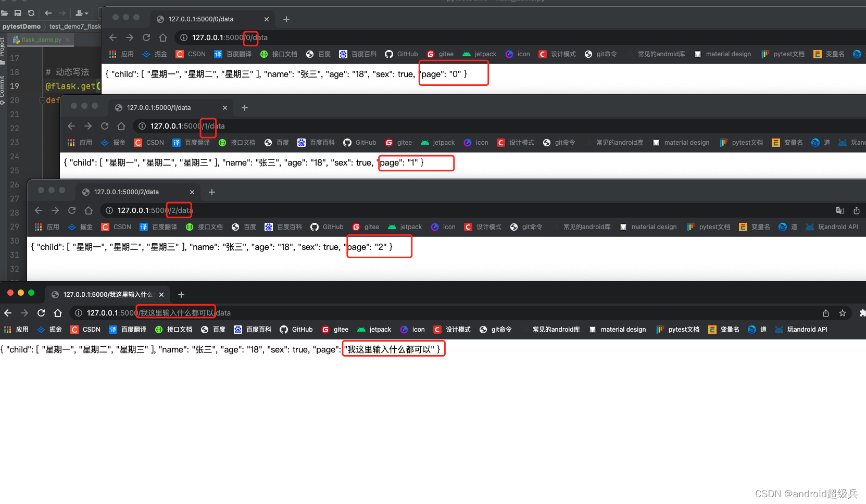Viewport: 866px width, 504px height.
Task: Click the IDE undo back arrow toolbar icon
Action: click(x=48, y=13)
